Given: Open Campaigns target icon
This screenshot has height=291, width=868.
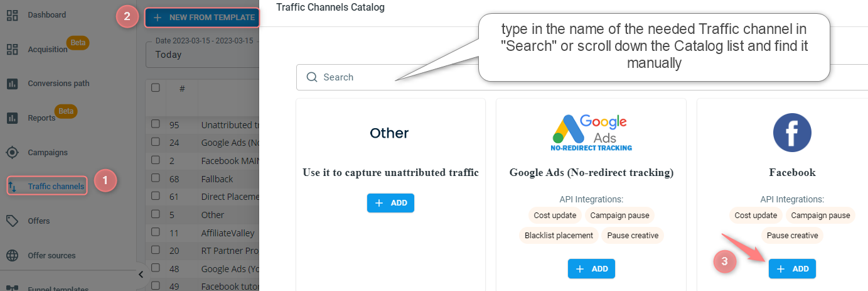Looking at the screenshot, I should coord(12,152).
